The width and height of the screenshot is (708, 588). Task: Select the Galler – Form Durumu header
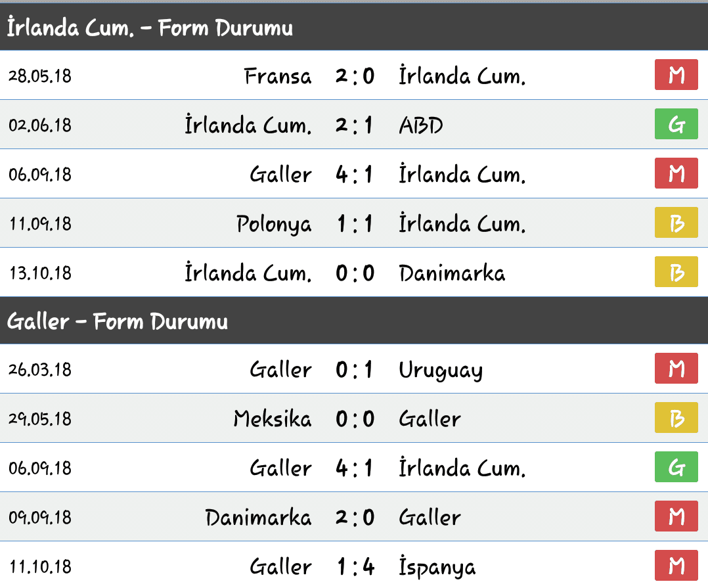point(354,321)
